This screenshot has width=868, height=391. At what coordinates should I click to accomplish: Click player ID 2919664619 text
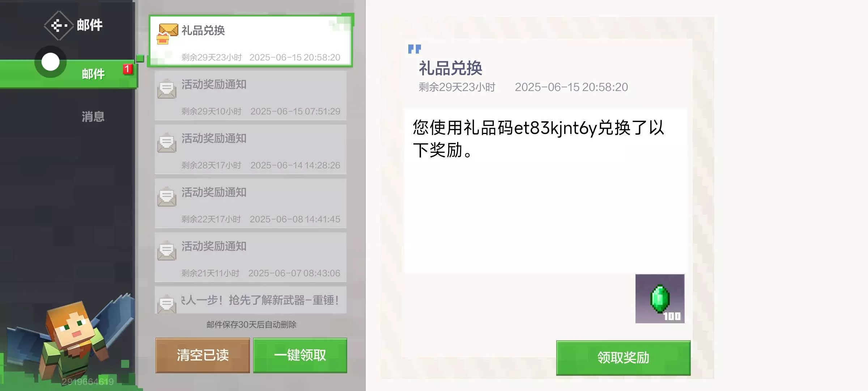[88, 382]
